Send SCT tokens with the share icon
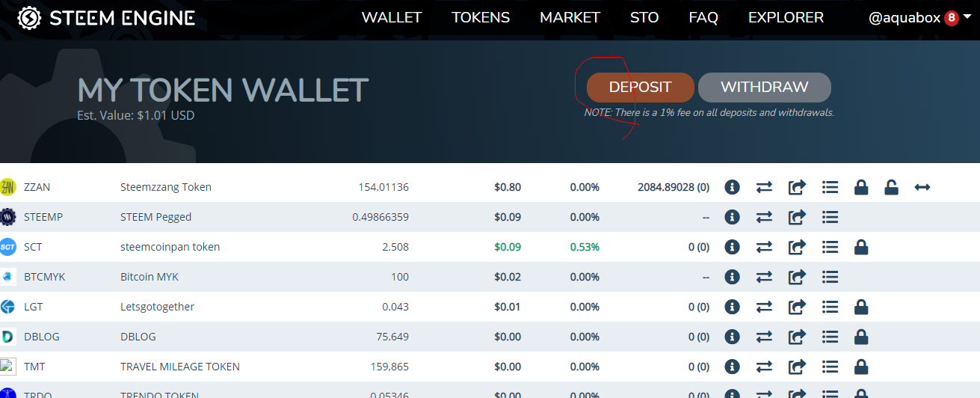This screenshot has height=398, width=980. click(x=797, y=247)
